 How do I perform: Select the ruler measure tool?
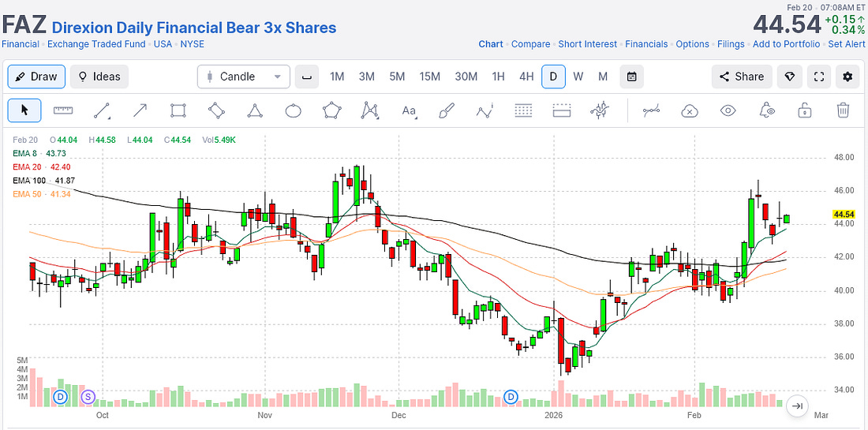63,110
